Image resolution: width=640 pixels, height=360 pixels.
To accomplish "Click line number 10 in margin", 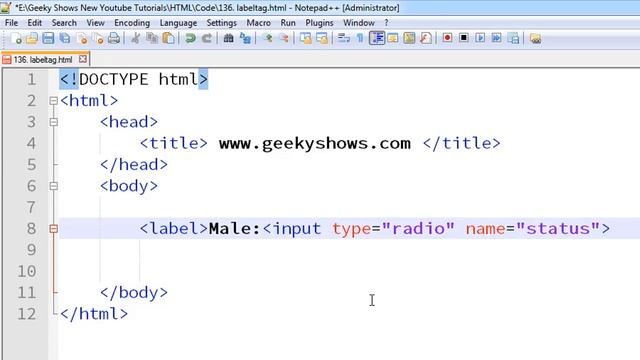I will click(27, 271).
